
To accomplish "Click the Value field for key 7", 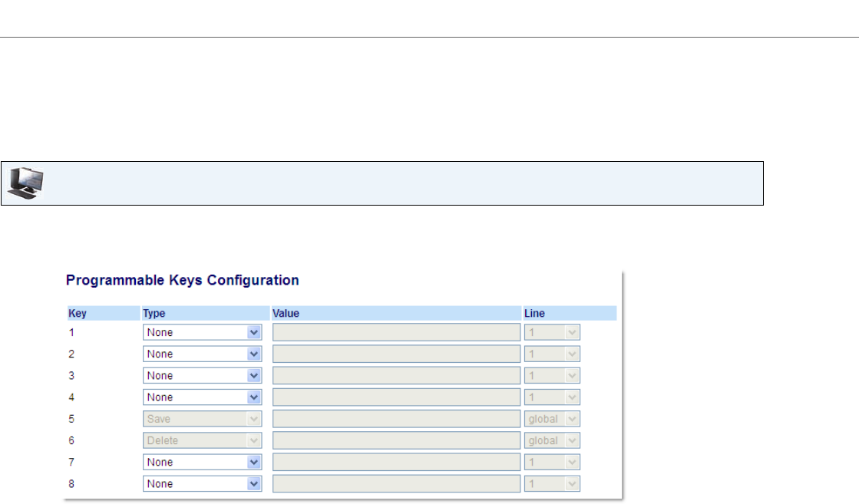I will (396, 463).
